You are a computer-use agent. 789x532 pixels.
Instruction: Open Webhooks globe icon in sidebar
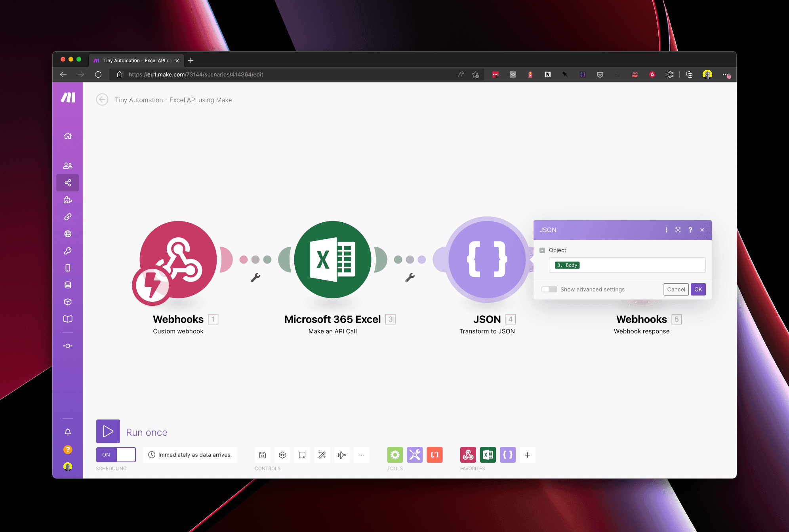(68, 234)
